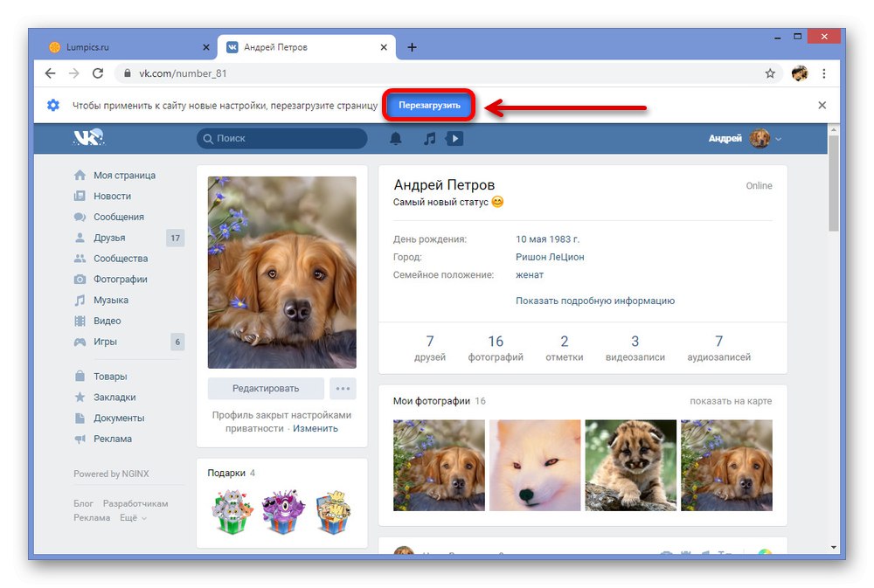Open the 16 фотографий counter

[x=496, y=348]
